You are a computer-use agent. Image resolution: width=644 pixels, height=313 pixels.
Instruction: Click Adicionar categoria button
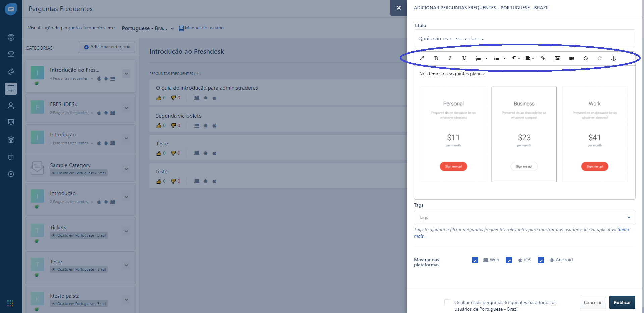tap(106, 47)
